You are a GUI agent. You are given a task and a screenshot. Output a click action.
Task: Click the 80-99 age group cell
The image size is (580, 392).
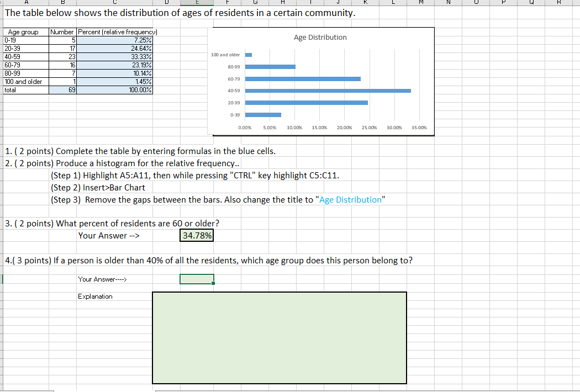(26, 73)
